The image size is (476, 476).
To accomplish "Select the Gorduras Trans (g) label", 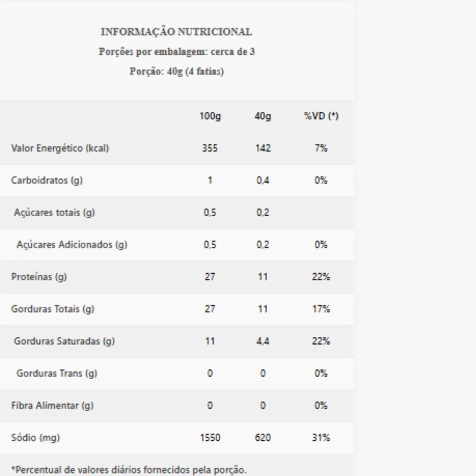I will (57, 374).
